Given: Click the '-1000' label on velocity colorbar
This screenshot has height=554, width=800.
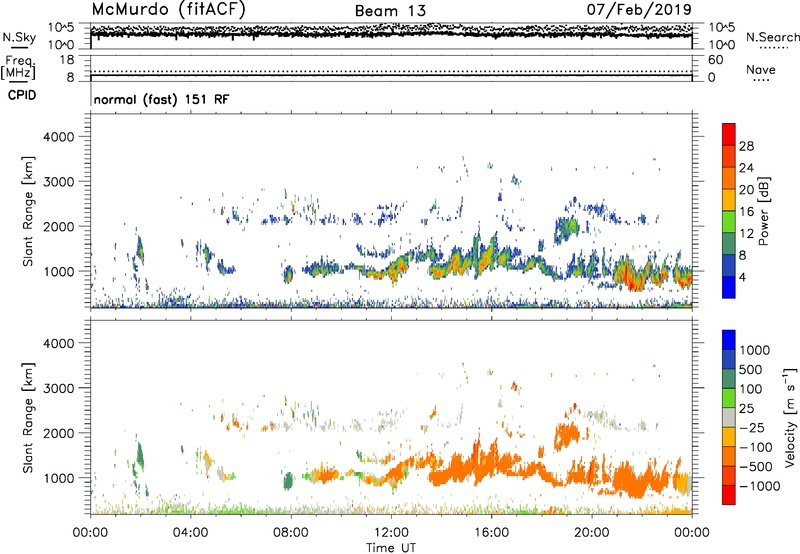Looking at the screenshot, I should pos(760,486).
